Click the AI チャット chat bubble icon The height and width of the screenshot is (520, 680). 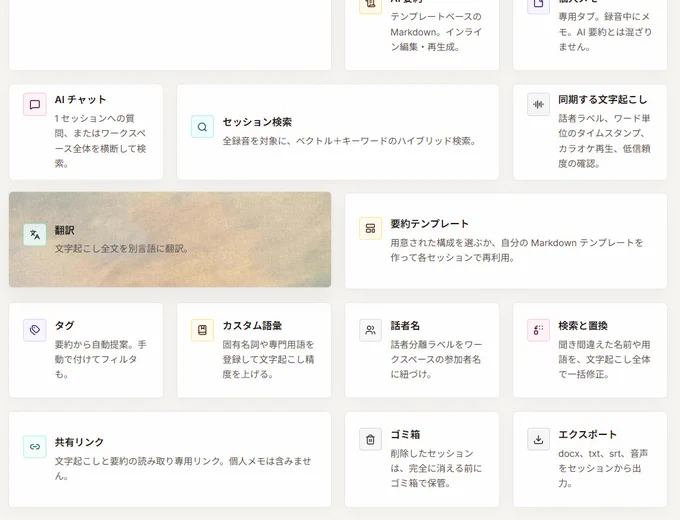pyautogui.click(x=35, y=105)
